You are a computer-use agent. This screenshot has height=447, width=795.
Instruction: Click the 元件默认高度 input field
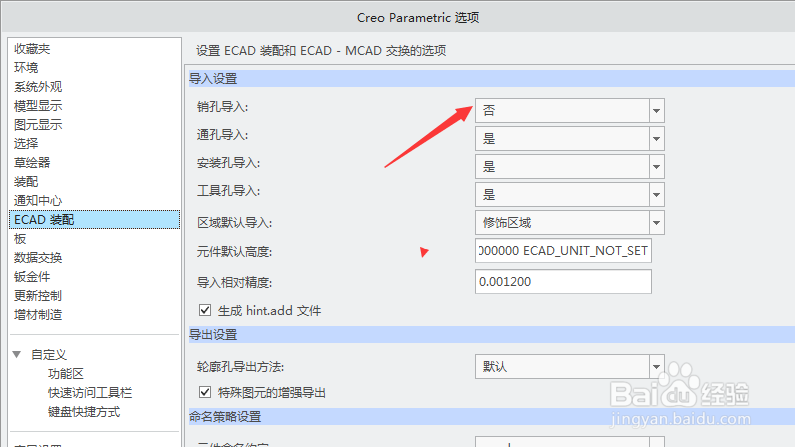click(x=563, y=251)
